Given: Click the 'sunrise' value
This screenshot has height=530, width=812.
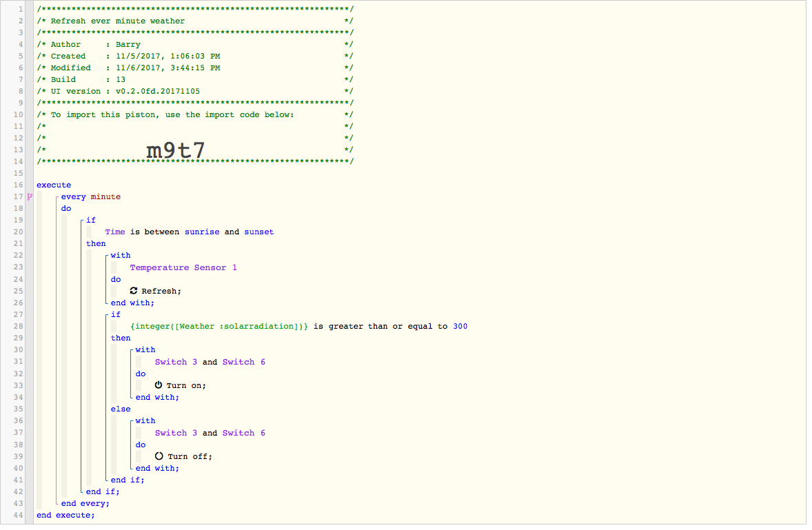Looking at the screenshot, I should 202,232.
